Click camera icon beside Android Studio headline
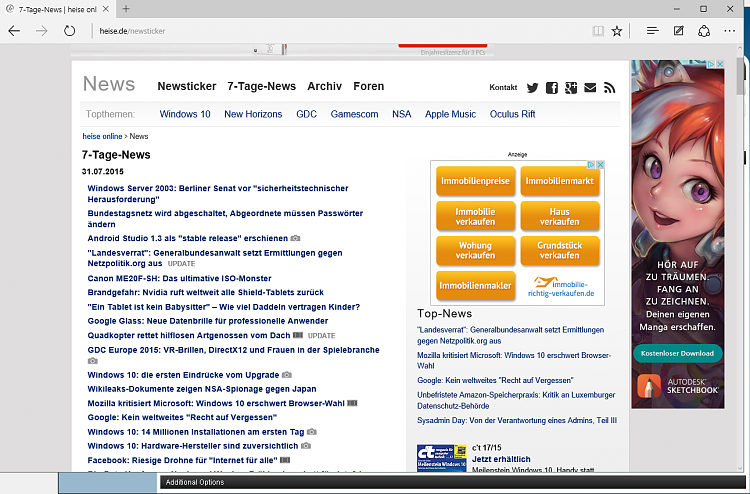The height and width of the screenshot is (494, 750). [296, 238]
